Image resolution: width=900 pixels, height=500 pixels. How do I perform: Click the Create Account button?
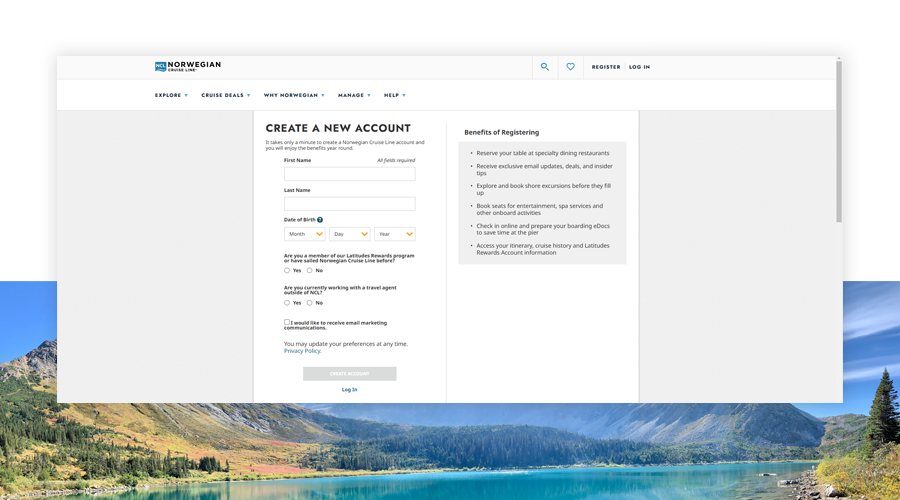click(350, 374)
